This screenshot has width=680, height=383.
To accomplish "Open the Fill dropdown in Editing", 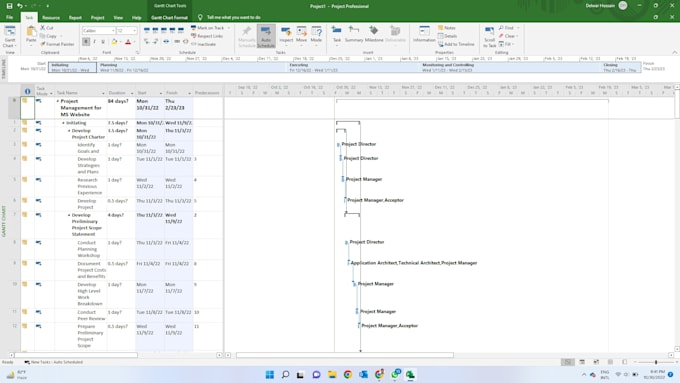I will coord(513,44).
